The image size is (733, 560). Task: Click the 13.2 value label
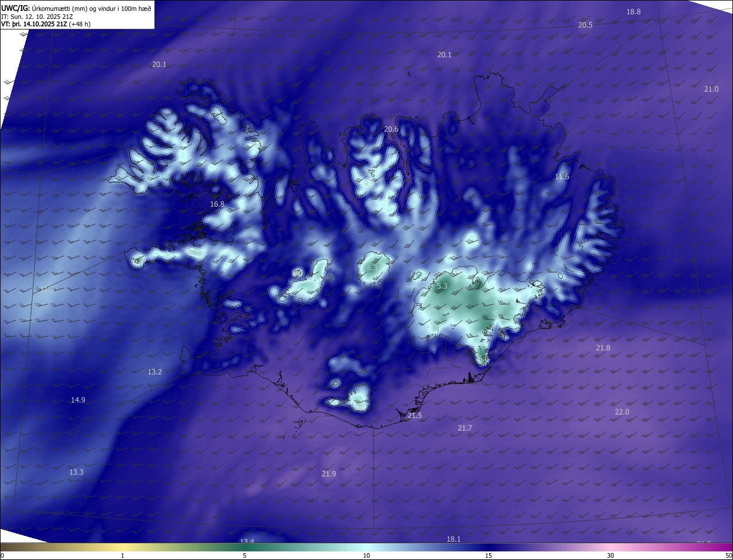click(x=155, y=372)
